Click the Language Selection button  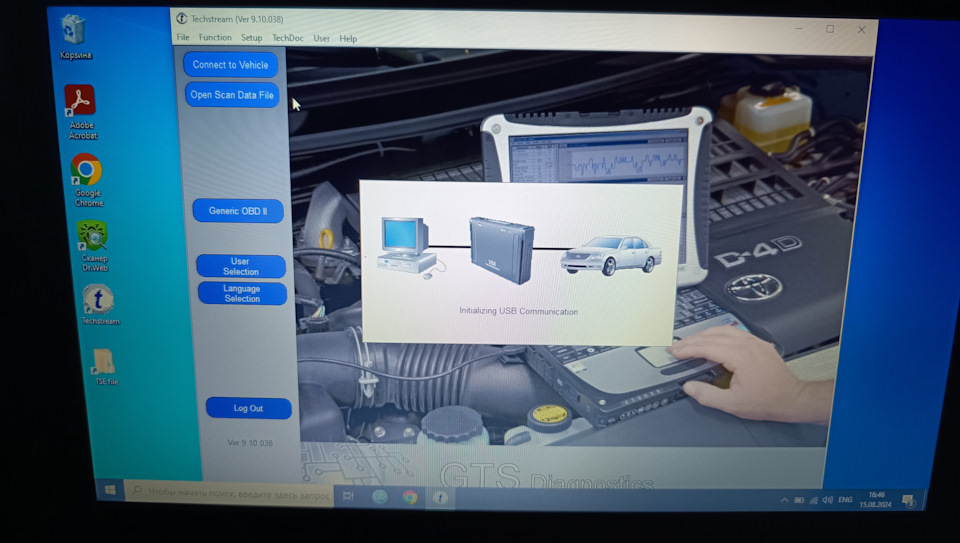click(242, 293)
